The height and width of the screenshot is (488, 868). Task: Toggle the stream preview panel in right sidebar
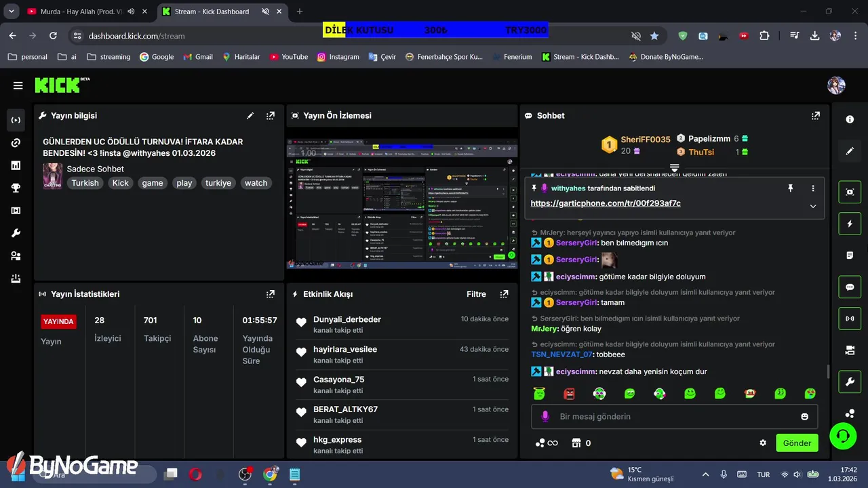click(x=850, y=192)
